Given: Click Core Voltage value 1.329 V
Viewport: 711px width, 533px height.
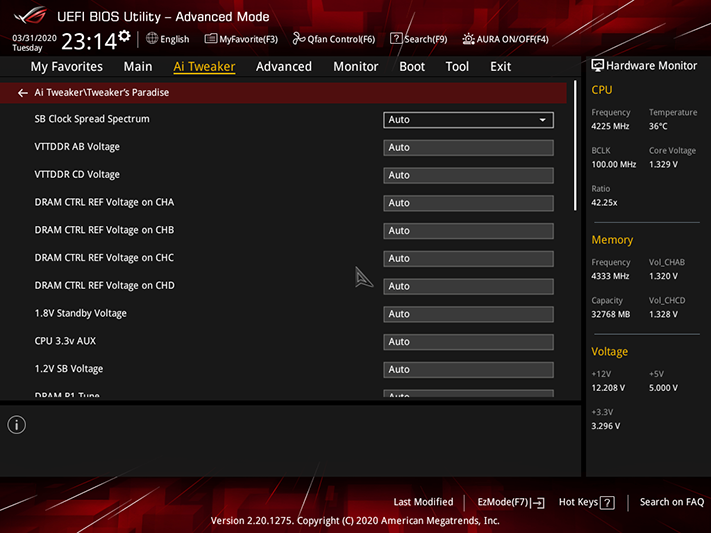Looking at the screenshot, I should click(663, 165).
